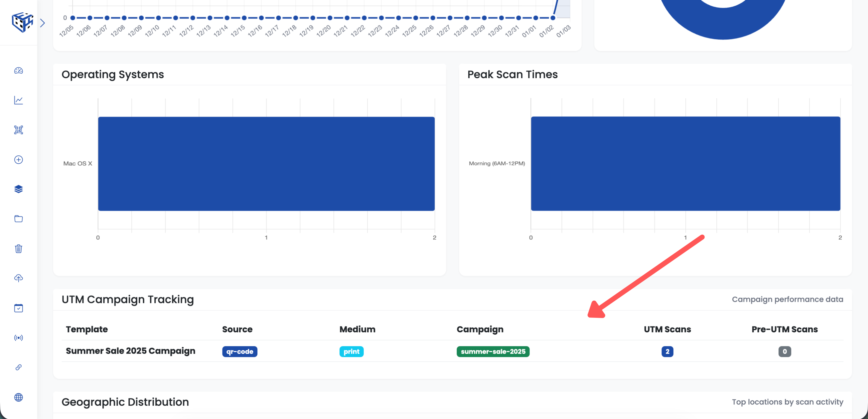Select the cloud upload sidebar icon
Screen dimensions: 868x419
click(x=19, y=278)
